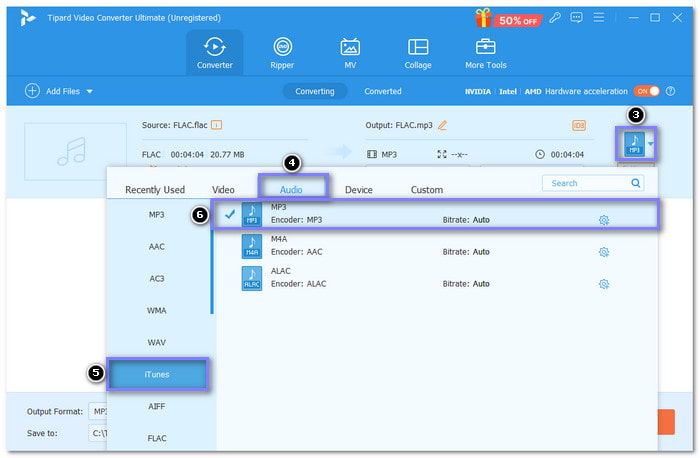Open the ID3 tag editor icon
This screenshot has height=458, width=700.
click(x=579, y=125)
